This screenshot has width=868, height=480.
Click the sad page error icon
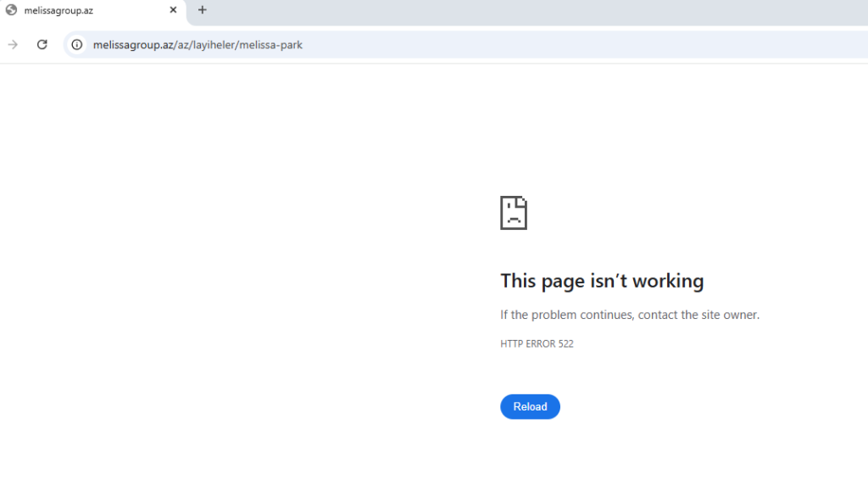(x=514, y=212)
